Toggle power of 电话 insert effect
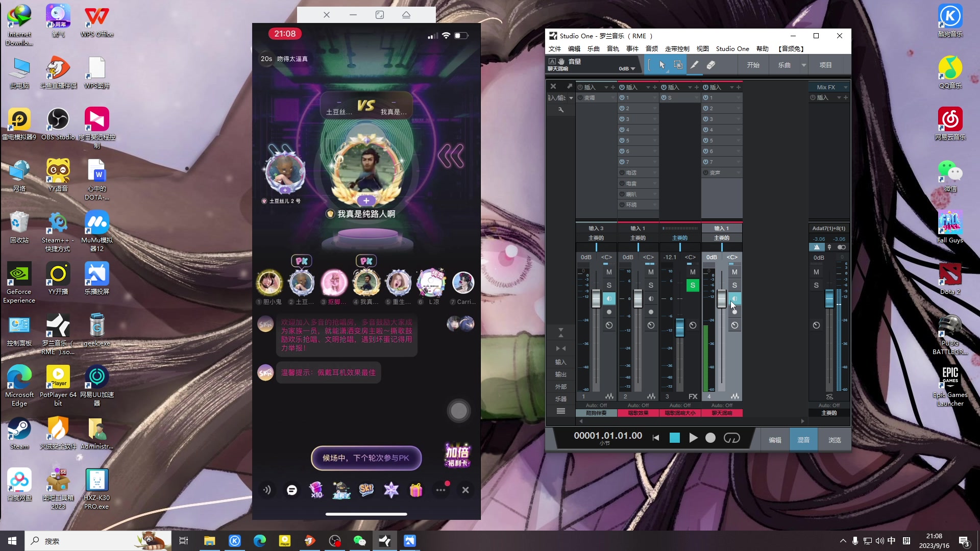The width and height of the screenshot is (980, 551). [622, 172]
